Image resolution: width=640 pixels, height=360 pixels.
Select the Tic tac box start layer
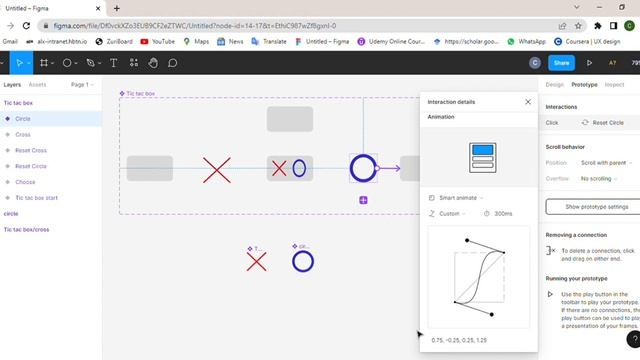point(51,198)
